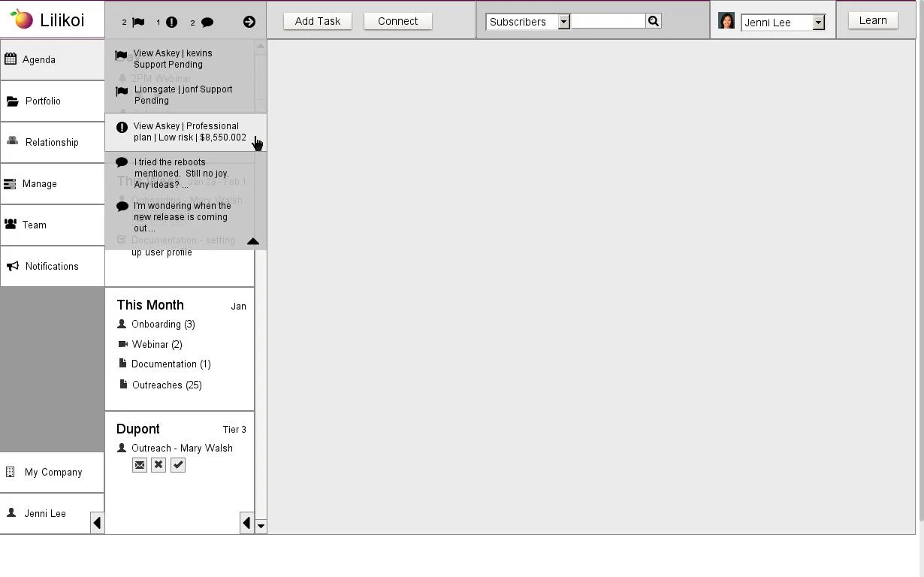Click the email icon under Outreach - Mary Walsh

139,464
